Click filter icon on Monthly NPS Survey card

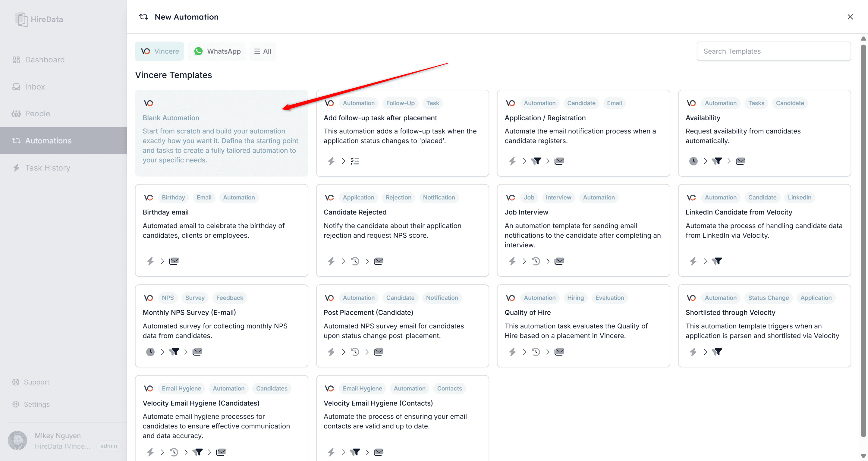[174, 352]
